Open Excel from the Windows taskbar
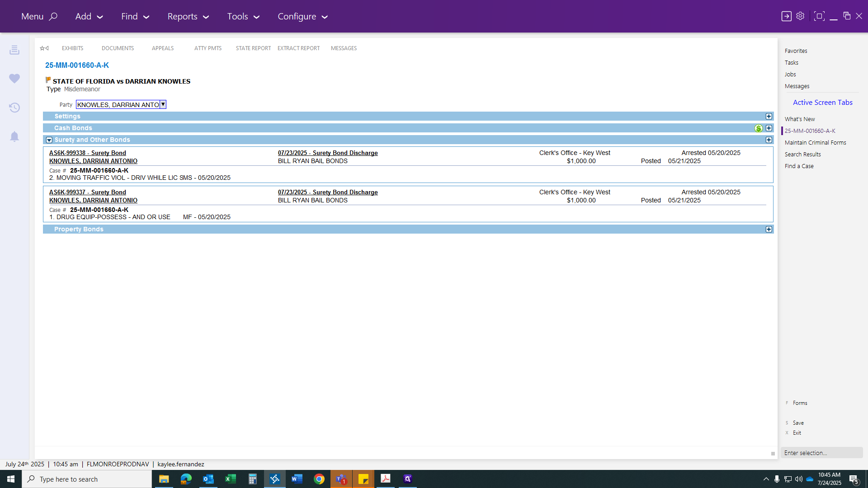This screenshot has height=488, width=868. tap(231, 479)
